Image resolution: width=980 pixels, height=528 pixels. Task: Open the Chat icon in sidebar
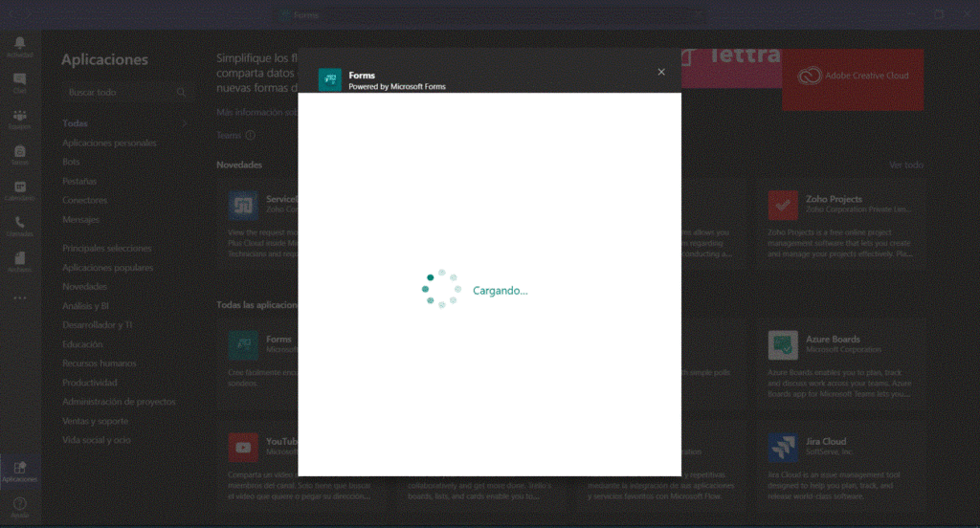(x=19, y=81)
